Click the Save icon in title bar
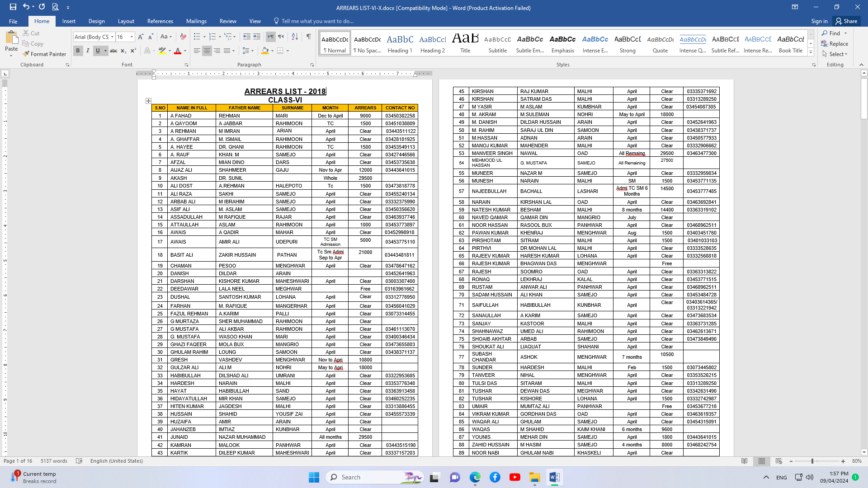Viewport: 868px width, 488px height. click(x=13, y=7)
